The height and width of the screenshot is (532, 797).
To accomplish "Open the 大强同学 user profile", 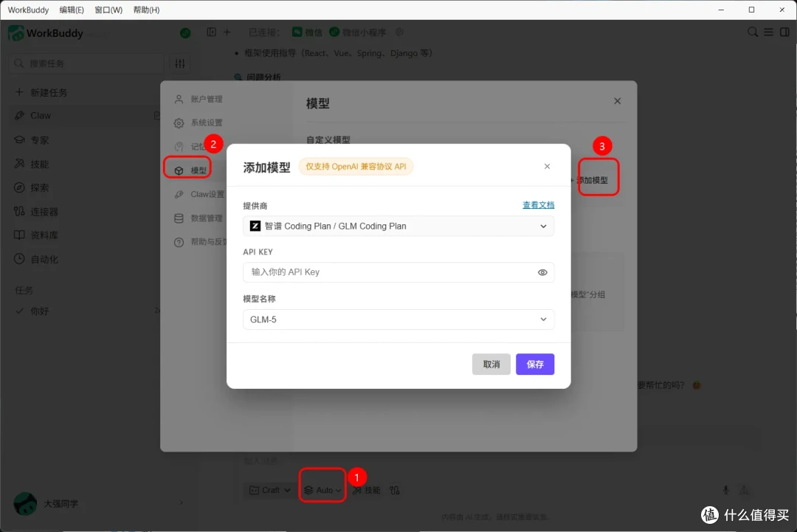I will (46, 503).
